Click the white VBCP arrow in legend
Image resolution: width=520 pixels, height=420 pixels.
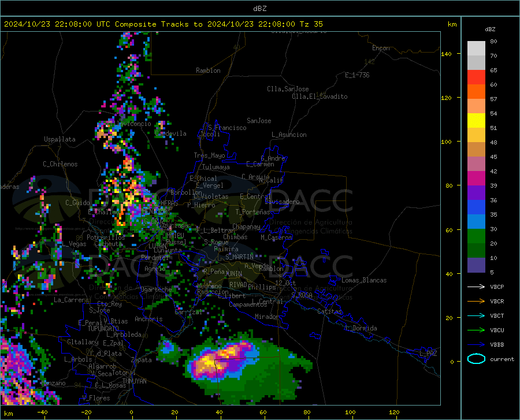(x=476, y=287)
